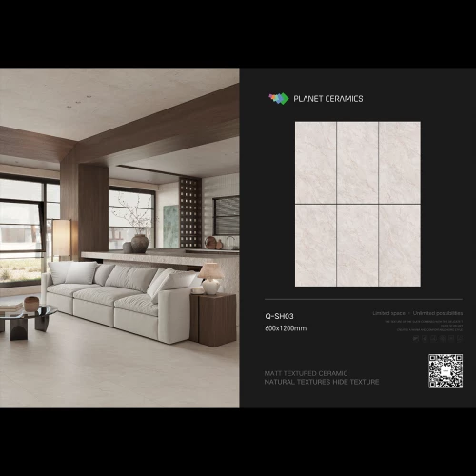Select the NATURAL TEXTURES HIDE TEXTURE line
The height and width of the screenshot is (476, 476).
(x=322, y=382)
